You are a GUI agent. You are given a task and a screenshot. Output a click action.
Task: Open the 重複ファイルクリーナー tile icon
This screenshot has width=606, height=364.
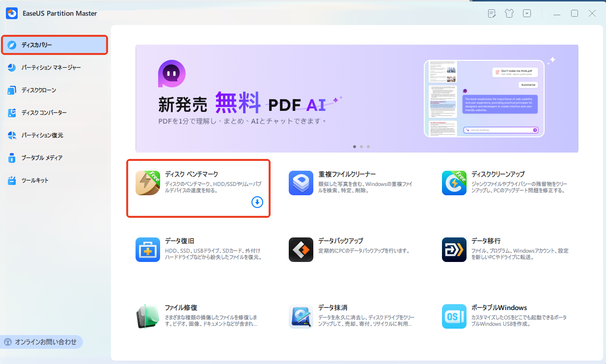301,183
